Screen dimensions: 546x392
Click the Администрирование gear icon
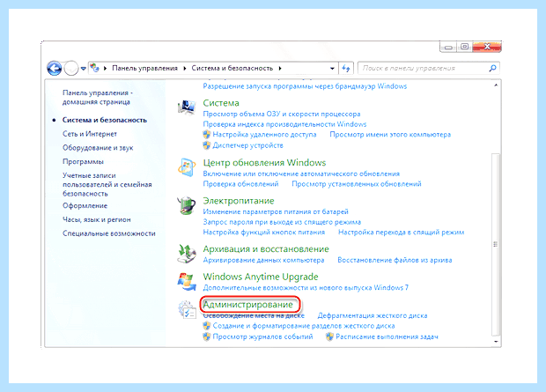coord(187,309)
